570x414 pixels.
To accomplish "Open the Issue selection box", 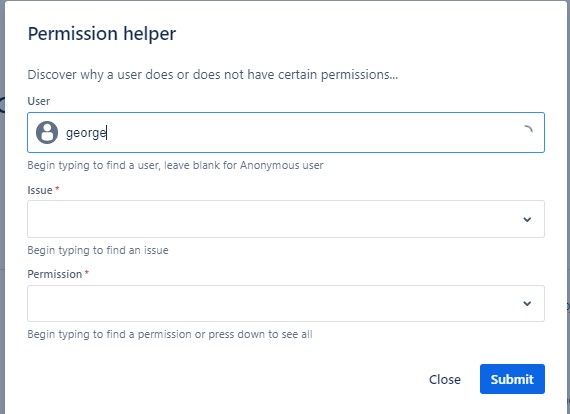I will (x=286, y=219).
